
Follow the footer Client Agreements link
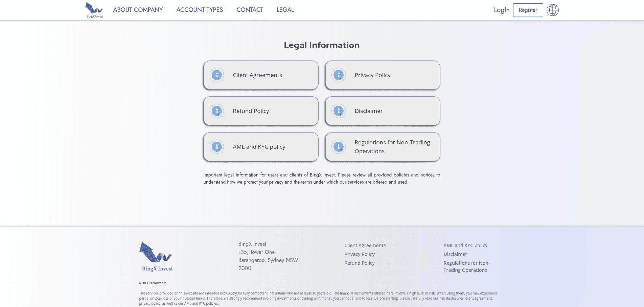click(365, 245)
